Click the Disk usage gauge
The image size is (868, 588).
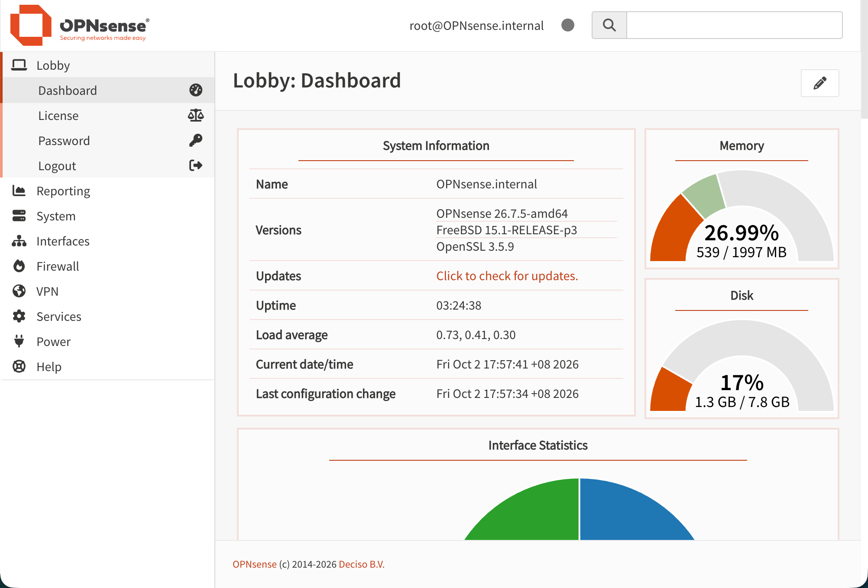pos(742,365)
